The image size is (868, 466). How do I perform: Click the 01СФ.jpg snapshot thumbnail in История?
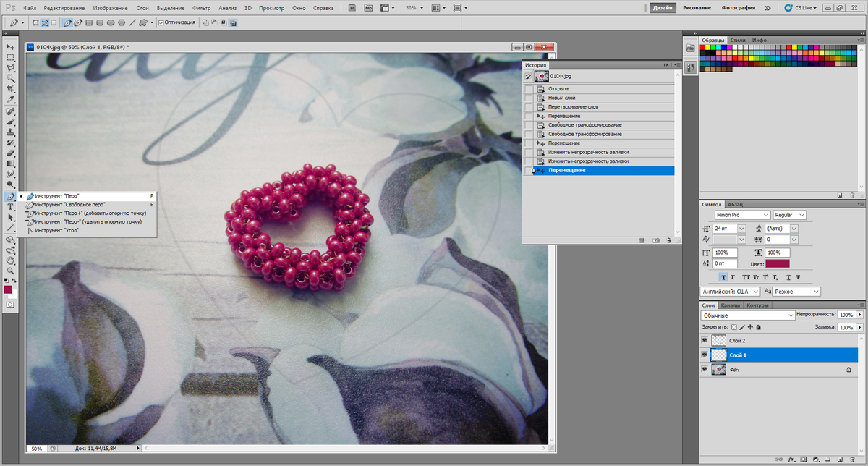point(541,76)
